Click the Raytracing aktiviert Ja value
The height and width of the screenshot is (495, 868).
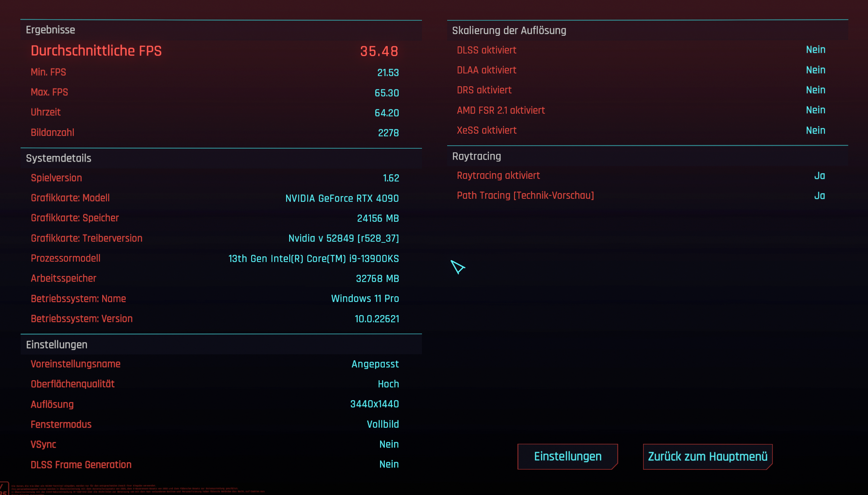tap(819, 176)
